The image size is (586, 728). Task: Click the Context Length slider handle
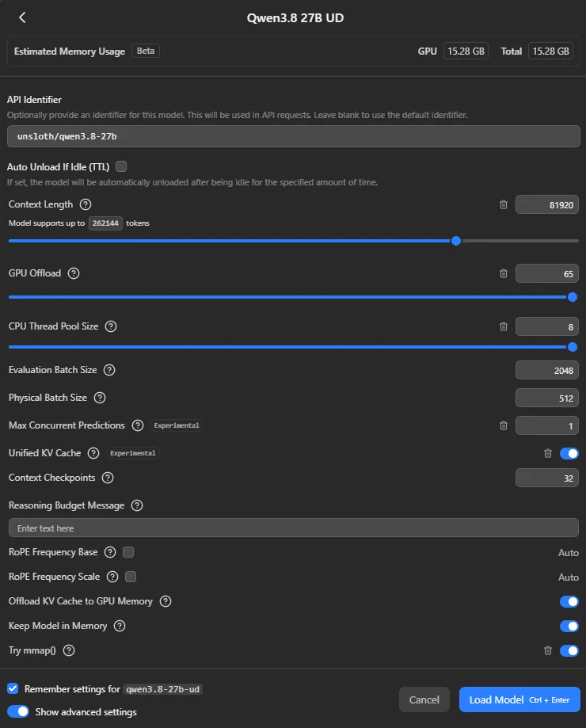tap(456, 241)
